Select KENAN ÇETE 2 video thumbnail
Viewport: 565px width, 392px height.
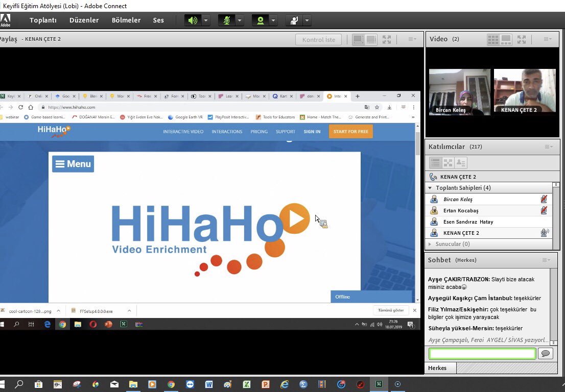(525, 91)
